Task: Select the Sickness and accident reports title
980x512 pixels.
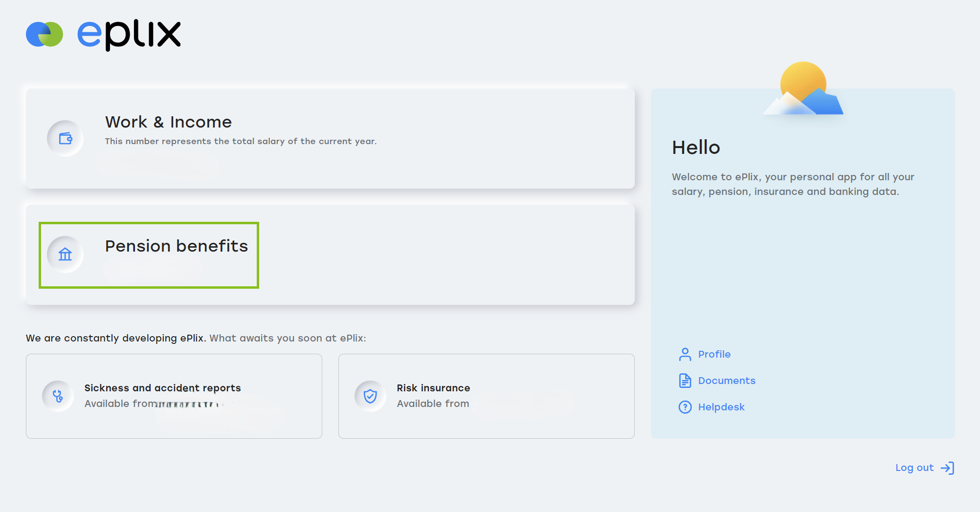Action: click(162, 388)
